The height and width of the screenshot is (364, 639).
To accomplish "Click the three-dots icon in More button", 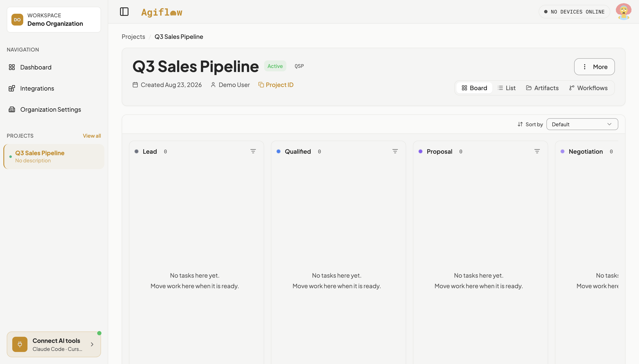I will pyautogui.click(x=584, y=67).
